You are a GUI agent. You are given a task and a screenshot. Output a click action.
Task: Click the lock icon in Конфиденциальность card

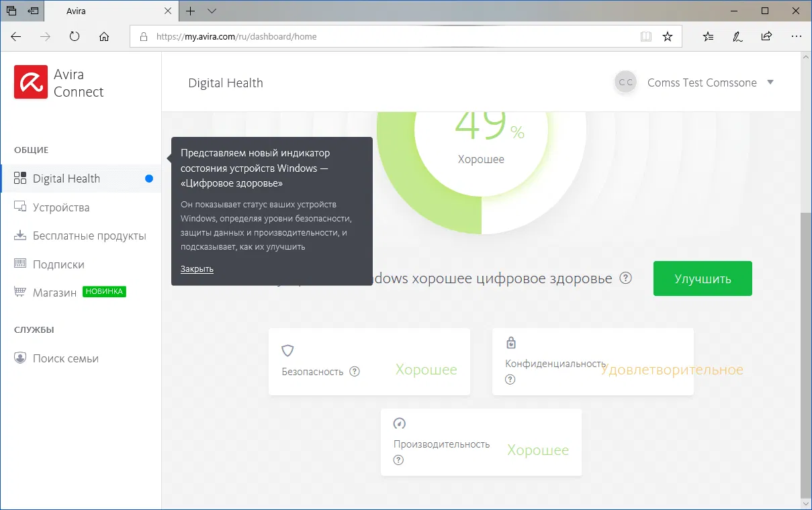[511, 342]
